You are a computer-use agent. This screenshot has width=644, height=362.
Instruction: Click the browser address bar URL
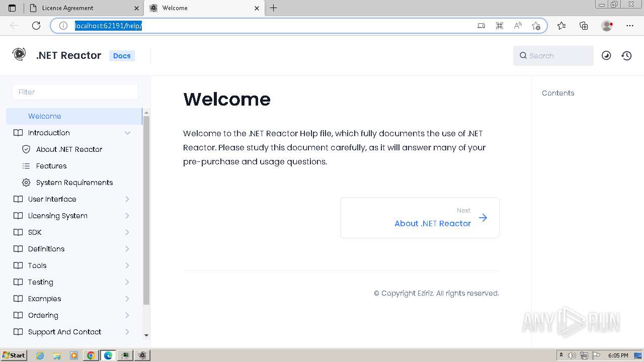tap(109, 26)
